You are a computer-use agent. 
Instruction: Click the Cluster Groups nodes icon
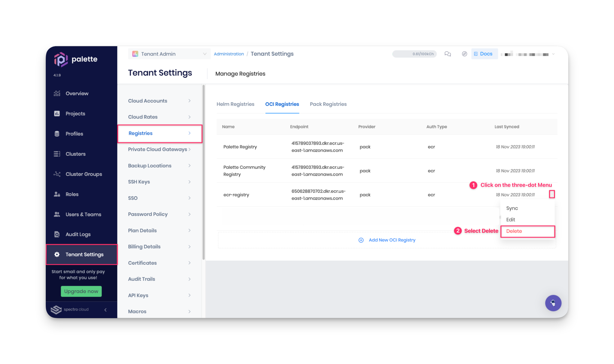point(57,174)
